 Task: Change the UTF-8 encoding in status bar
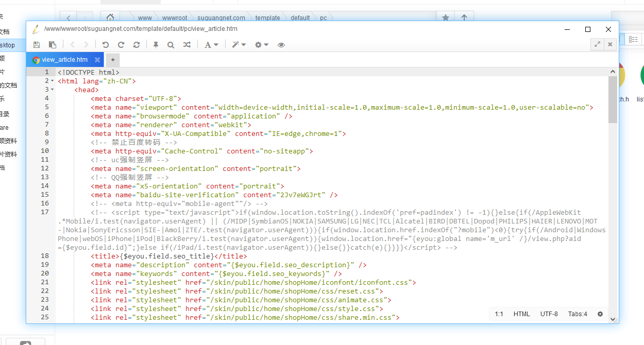click(549, 314)
